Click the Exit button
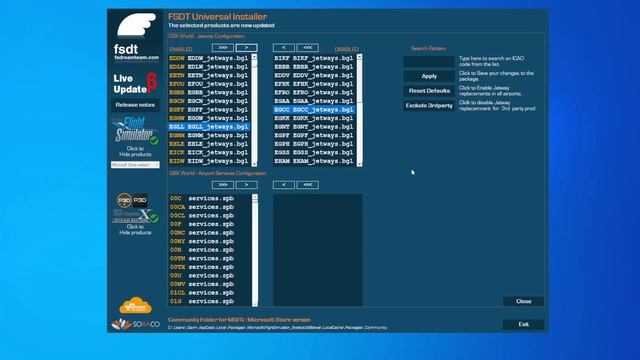Screen dimensions: 640x360 coord(523,324)
